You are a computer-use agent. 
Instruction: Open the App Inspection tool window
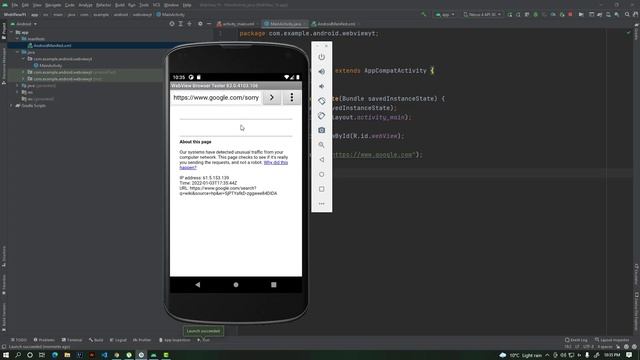(x=174, y=340)
